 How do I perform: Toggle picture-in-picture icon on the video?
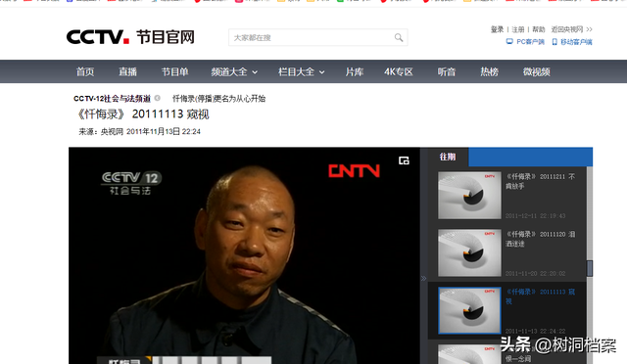[x=404, y=160]
